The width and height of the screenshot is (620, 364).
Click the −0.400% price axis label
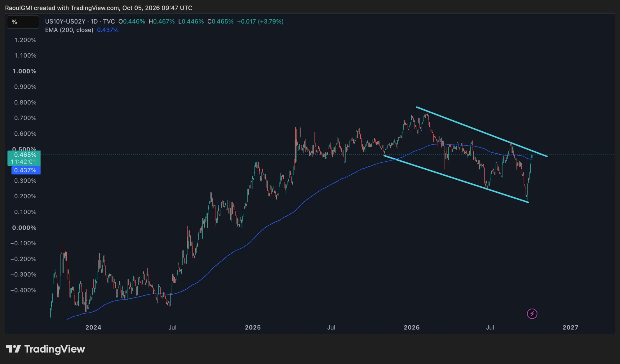pos(24,290)
